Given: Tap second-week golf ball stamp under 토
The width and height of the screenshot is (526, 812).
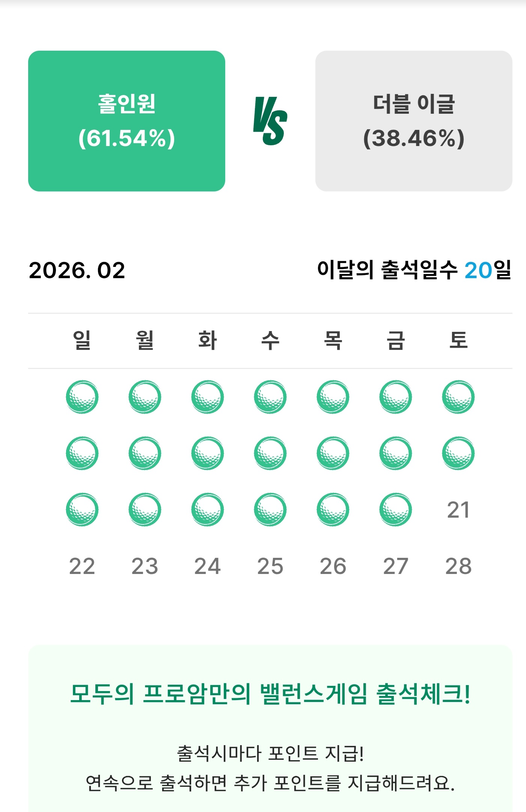Looking at the screenshot, I should point(458,453).
